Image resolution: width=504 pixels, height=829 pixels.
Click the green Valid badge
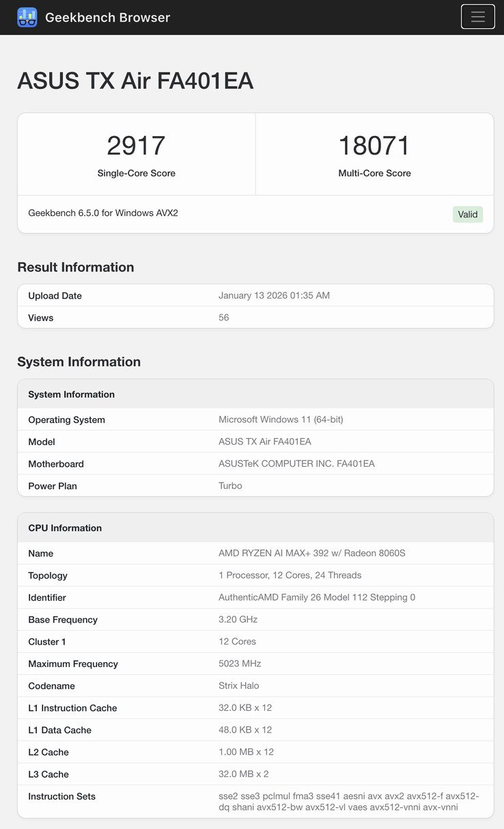(x=467, y=214)
